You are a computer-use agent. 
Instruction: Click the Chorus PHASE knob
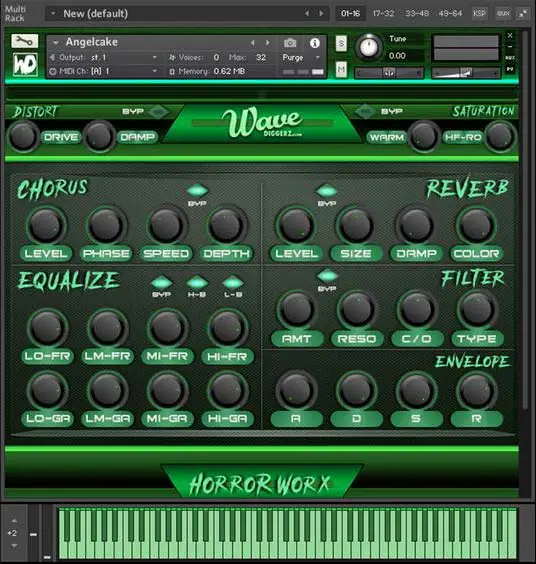point(106,226)
